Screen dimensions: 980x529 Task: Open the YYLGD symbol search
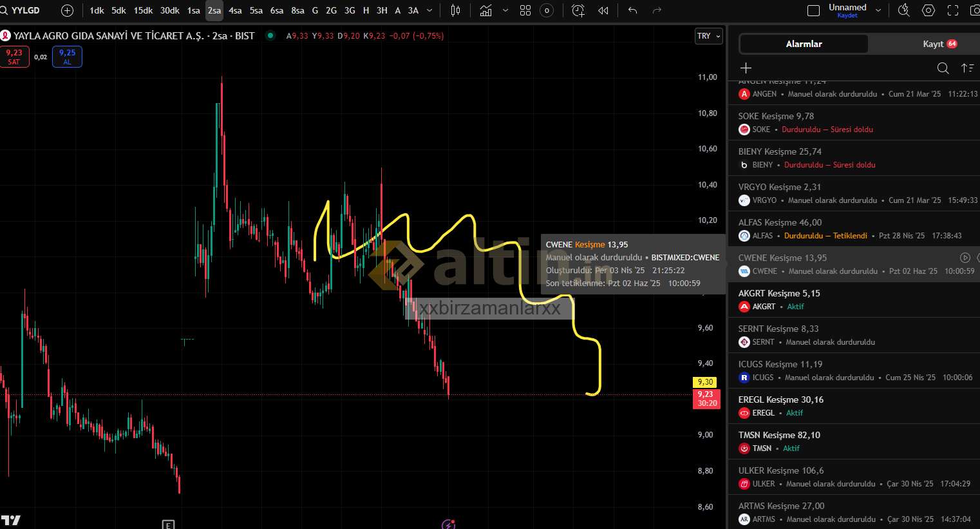tap(21, 10)
